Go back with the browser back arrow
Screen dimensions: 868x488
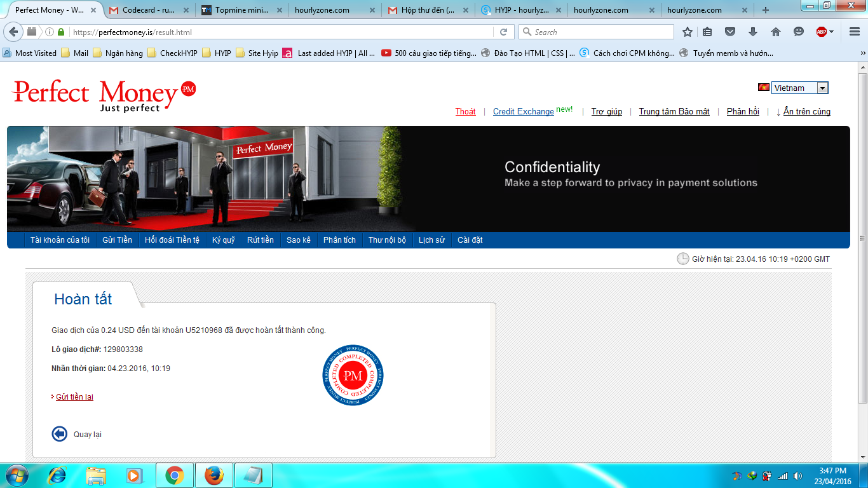point(14,32)
